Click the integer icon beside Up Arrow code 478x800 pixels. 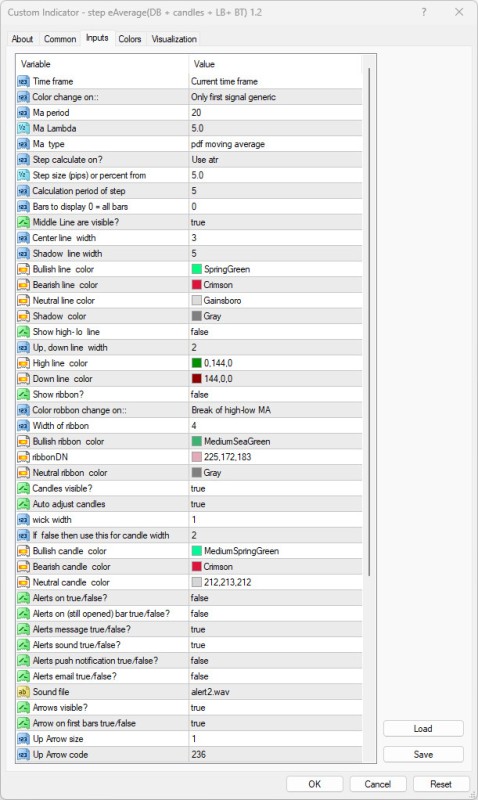click(x=23, y=755)
